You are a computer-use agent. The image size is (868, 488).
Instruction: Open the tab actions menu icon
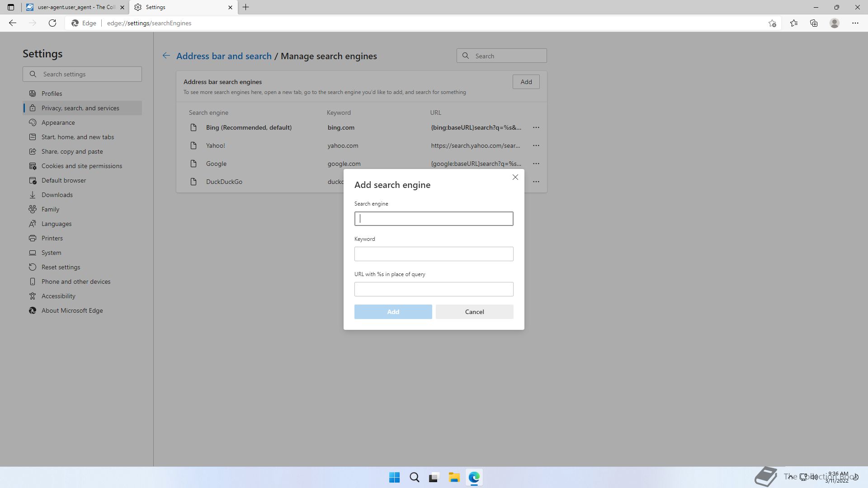pyautogui.click(x=11, y=7)
